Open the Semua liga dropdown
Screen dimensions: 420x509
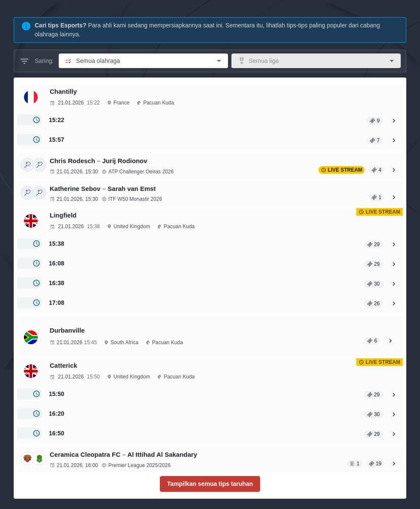point(316,60)
